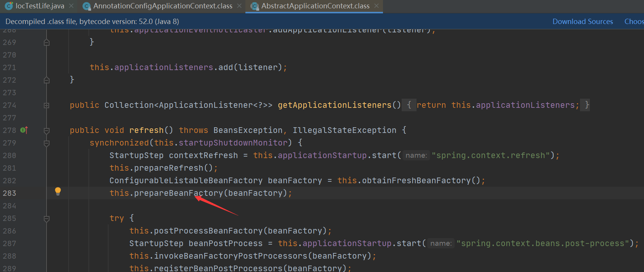Open the AnnotationConfigApplicationContext.class tab
The image size is (644, 272).
click(x=163, y=6)
